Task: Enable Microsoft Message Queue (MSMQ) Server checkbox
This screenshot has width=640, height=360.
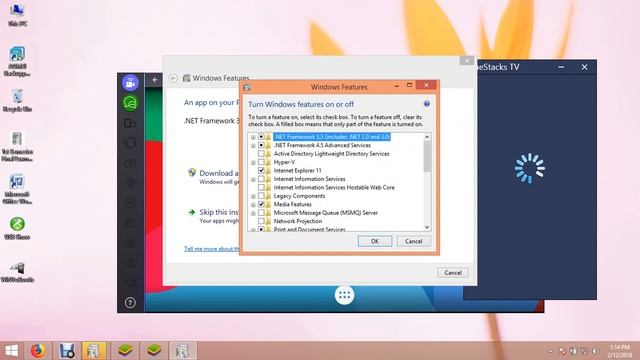Action: pyautogui.click(x=261, y=213)
